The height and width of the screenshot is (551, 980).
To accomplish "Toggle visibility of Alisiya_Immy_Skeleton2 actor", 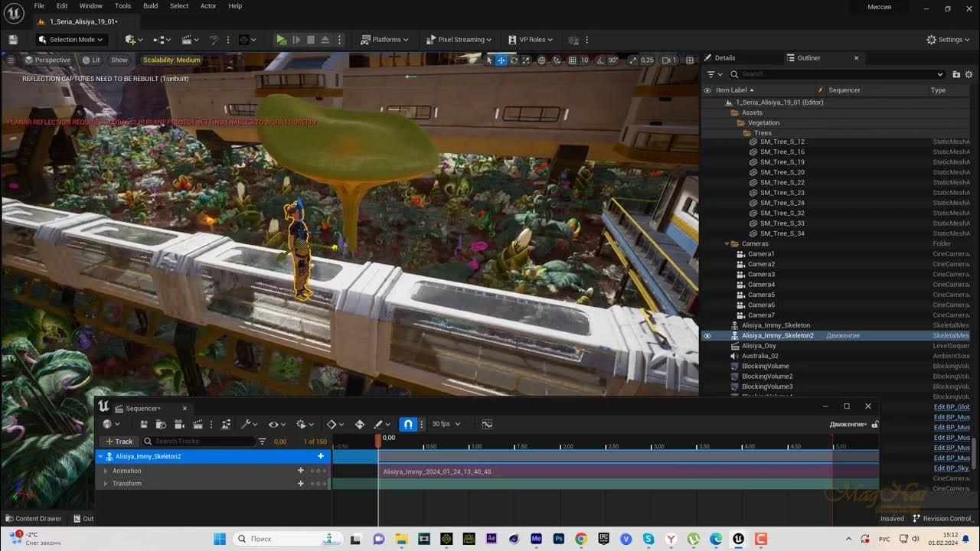I will point(707,336).
